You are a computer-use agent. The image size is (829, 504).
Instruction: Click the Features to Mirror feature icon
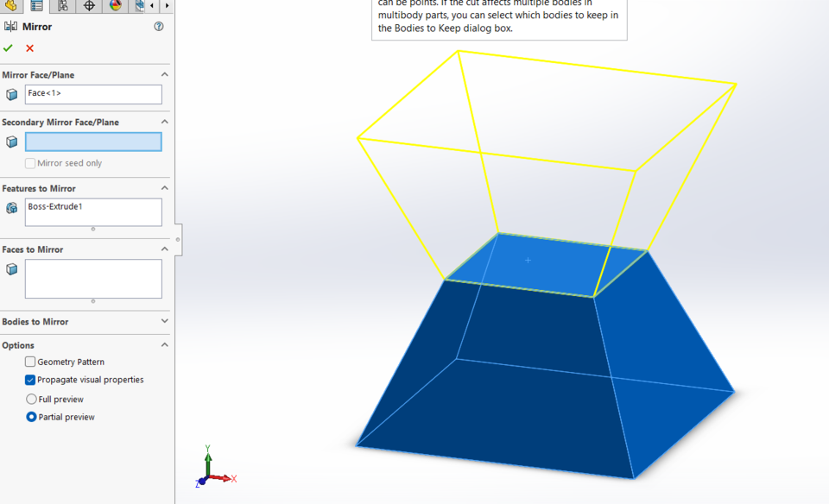[11, 207]
